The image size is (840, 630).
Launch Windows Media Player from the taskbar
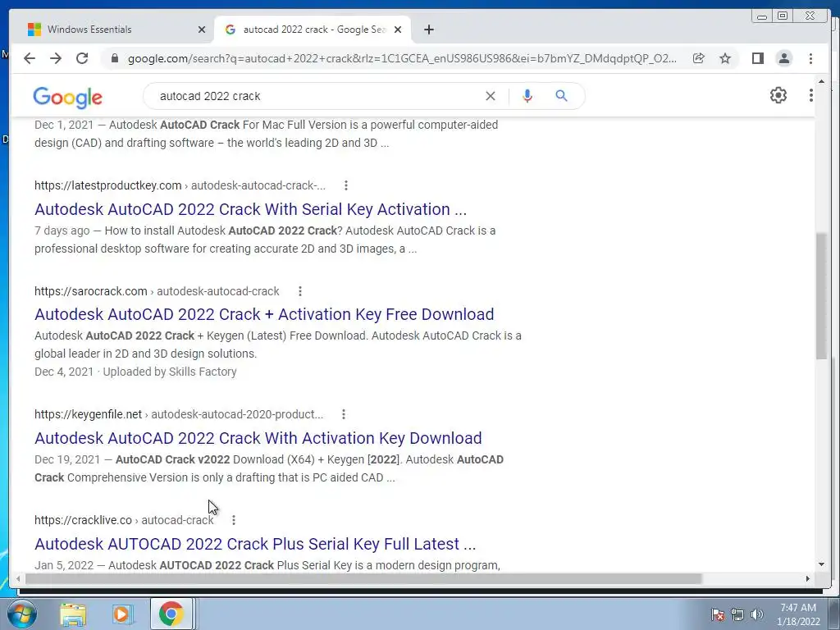[x=122, y=614]
